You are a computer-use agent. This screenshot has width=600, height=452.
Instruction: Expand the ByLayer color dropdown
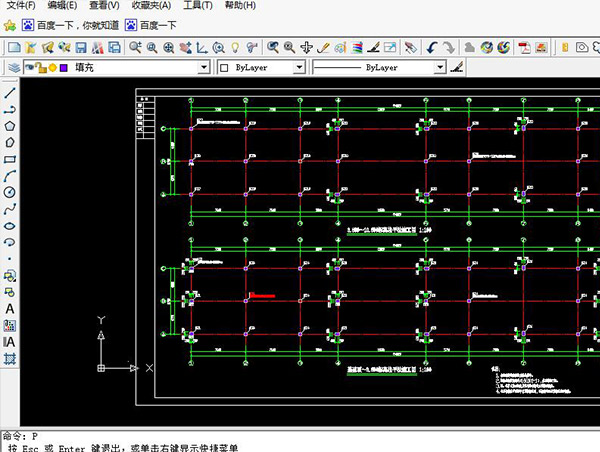tap(299, 67)
